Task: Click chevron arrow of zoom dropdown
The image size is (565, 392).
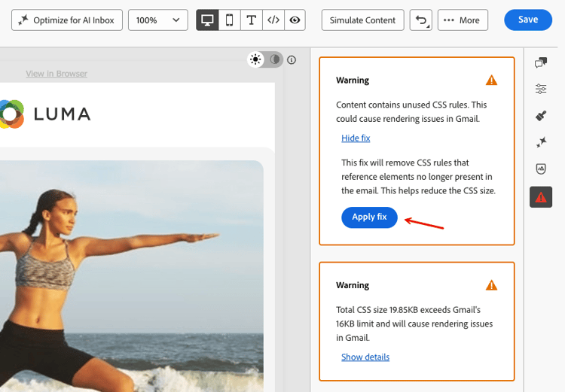Action: 176,20
